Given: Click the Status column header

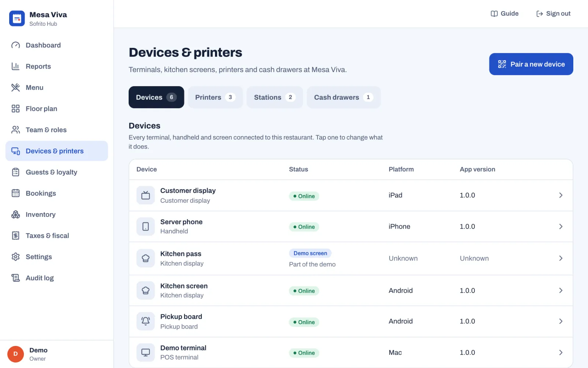Looking at the screenshot, I should 298,169.
